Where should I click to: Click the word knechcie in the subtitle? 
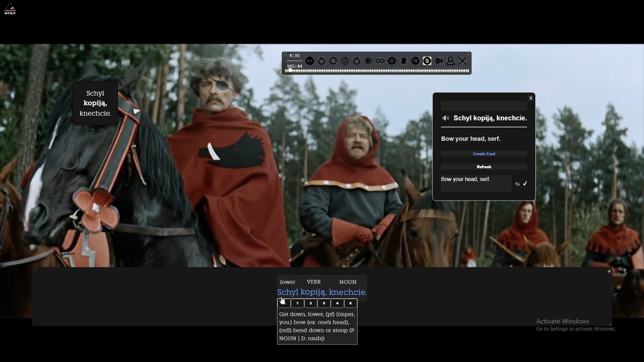click(x=348, y=292)
